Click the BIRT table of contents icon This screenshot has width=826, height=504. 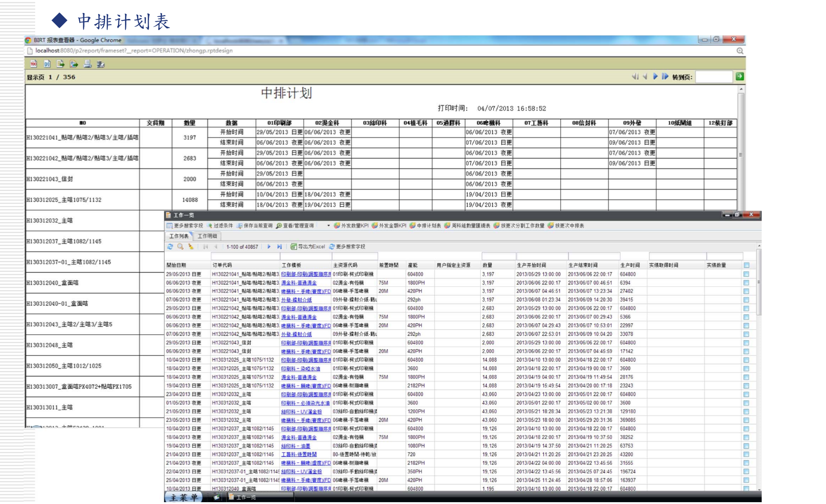[34, 64]
